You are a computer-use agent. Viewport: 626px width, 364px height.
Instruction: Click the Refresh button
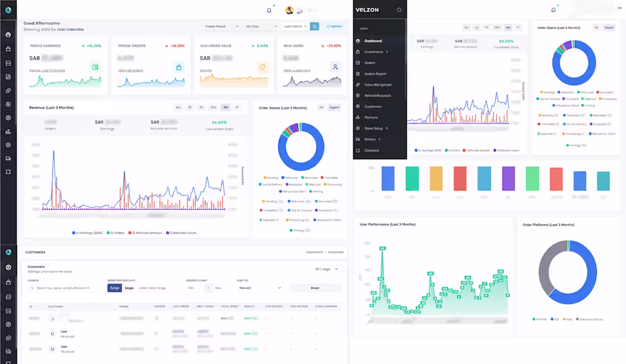click(x=335, y=26)
